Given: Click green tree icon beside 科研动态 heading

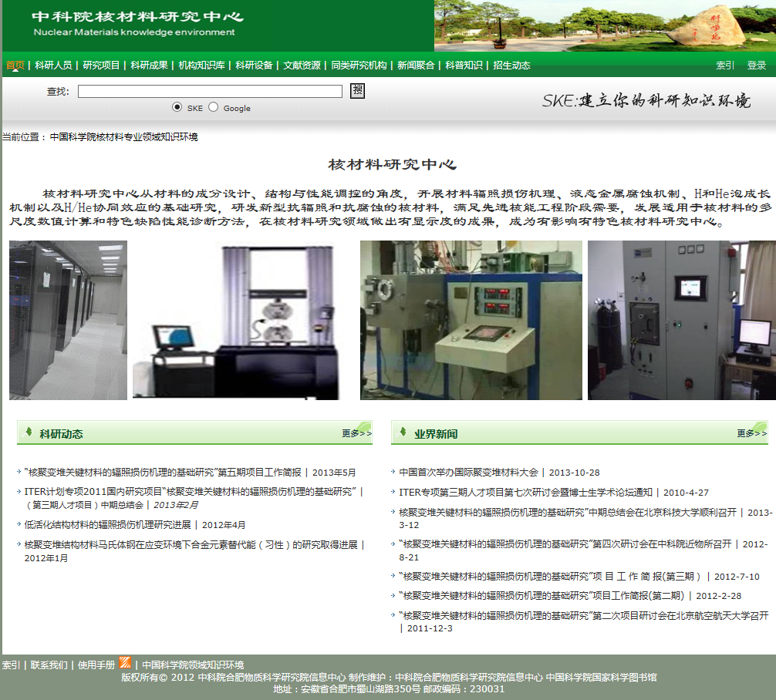Looking at the screenshot, I should tap(29, 432).
